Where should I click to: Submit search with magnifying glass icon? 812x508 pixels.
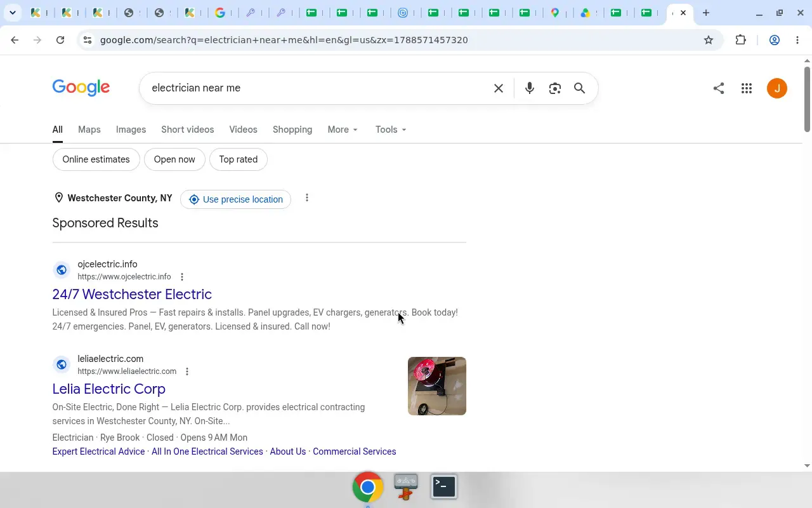point(579,88)
